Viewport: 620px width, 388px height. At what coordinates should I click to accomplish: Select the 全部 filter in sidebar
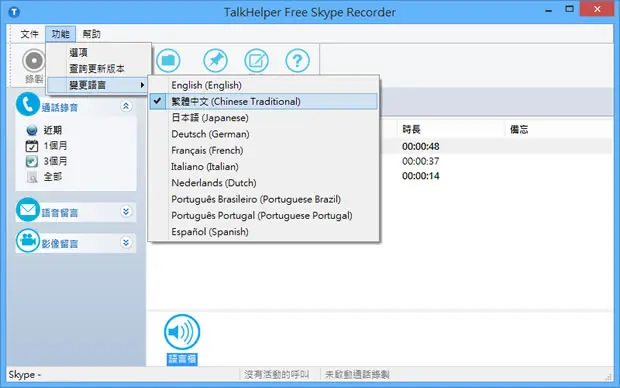(x=53, y=176)
